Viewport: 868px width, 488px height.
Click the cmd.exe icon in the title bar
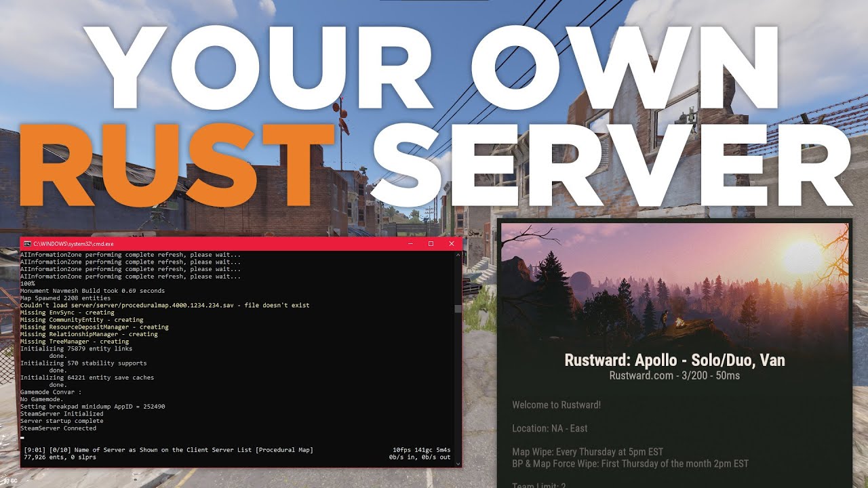[x=26, y=243]
